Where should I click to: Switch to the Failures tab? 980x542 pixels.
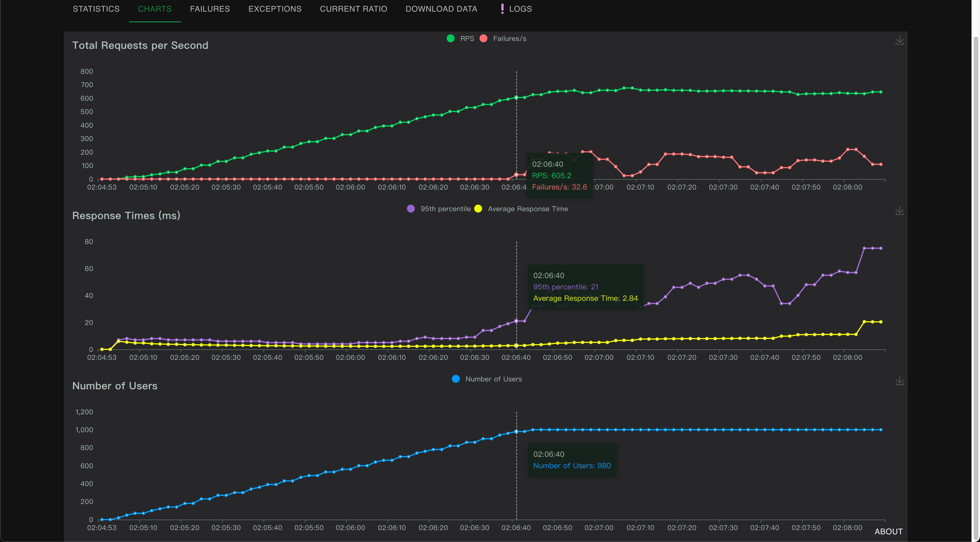[x=210, y=9]
